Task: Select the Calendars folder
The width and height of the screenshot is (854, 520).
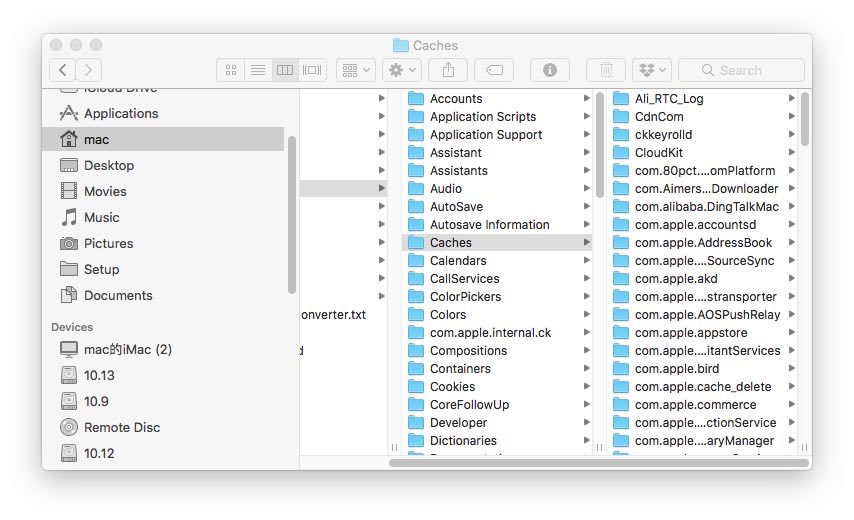Action: pos(497,260)
